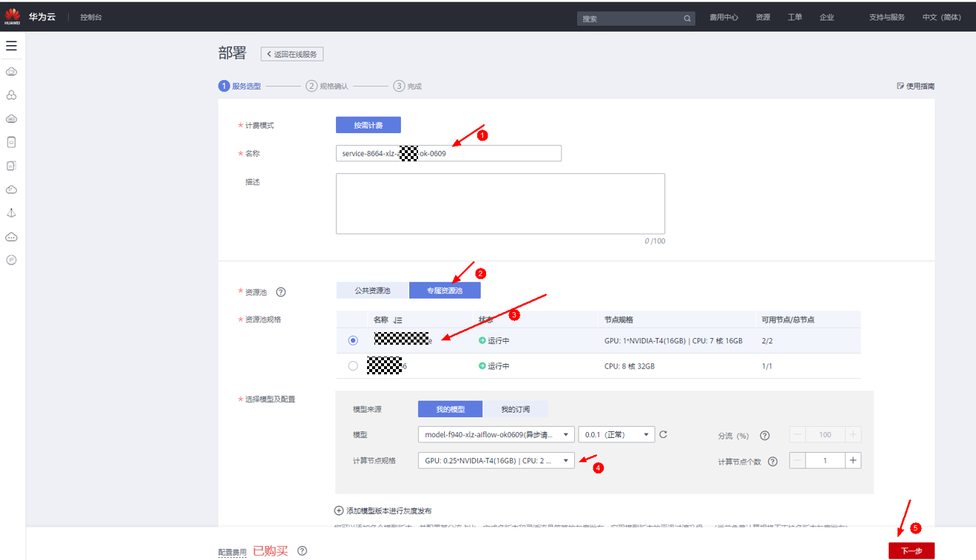Click the single page-with-cloud sidebar icon
Viewport: 976px width, 560px height.
[x=11, y=142]
